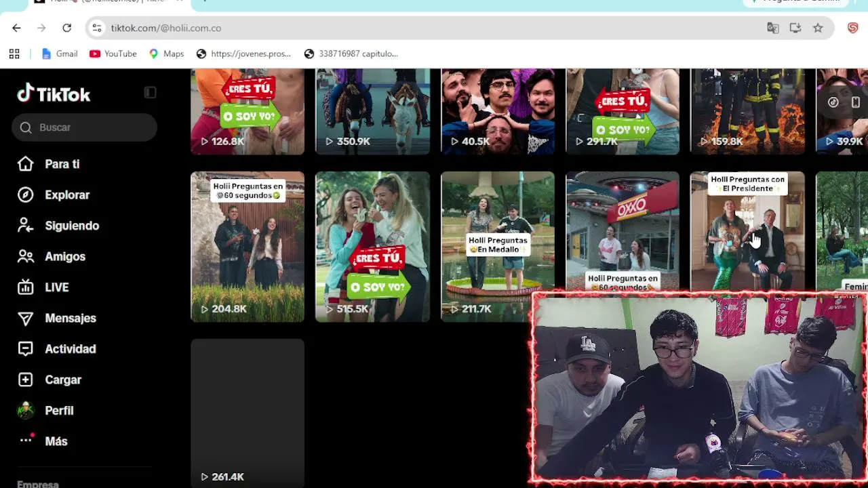Click the Más three-dots icon

coord(26,440)
